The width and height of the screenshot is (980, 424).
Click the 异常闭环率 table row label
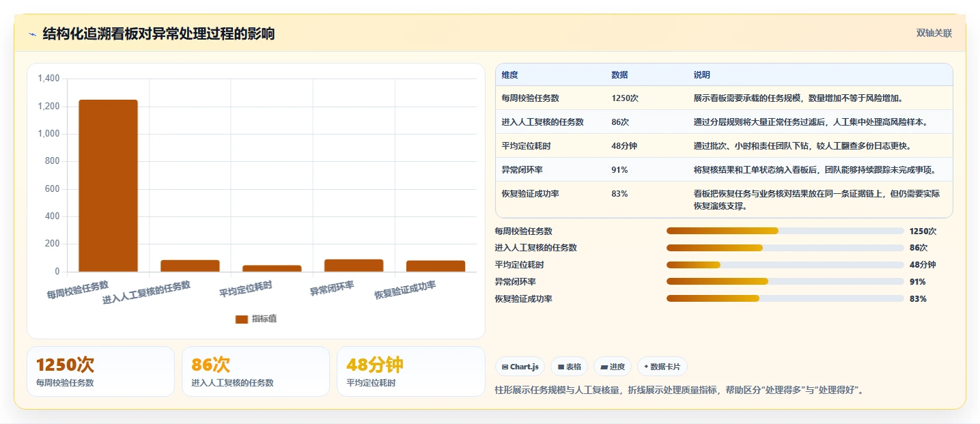coord(522,170)
